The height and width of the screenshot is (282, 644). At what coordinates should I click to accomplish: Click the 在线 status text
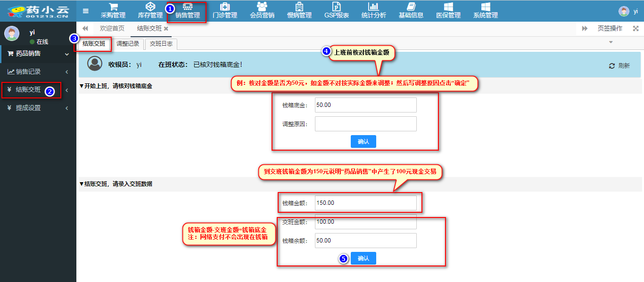[x=42, y=42]
